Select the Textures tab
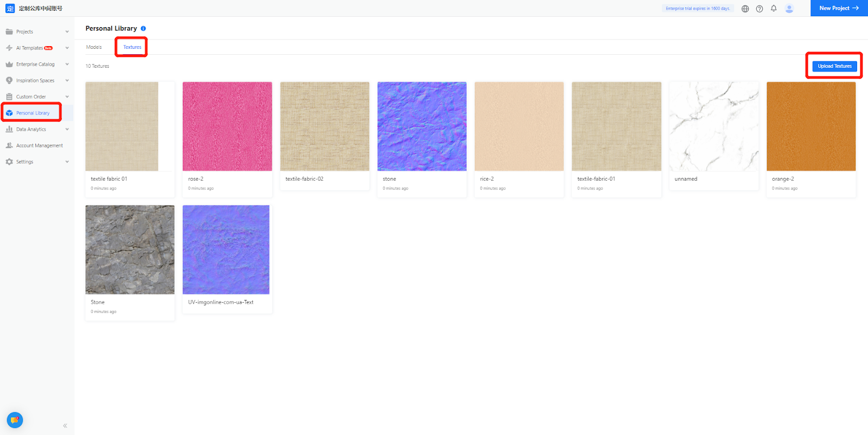The width and height of the screenshot is (868, 435). (132, 47)
